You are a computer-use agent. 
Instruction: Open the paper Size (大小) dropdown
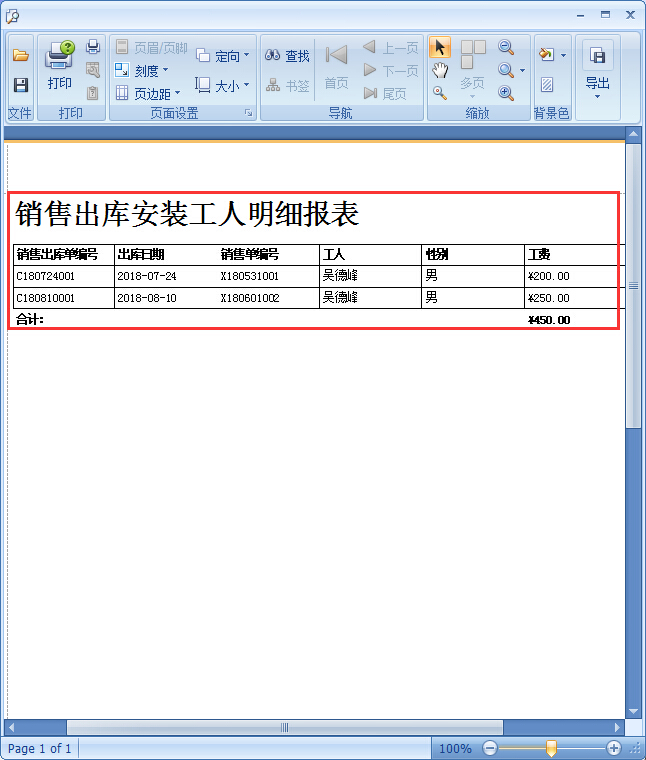(223, 86)
